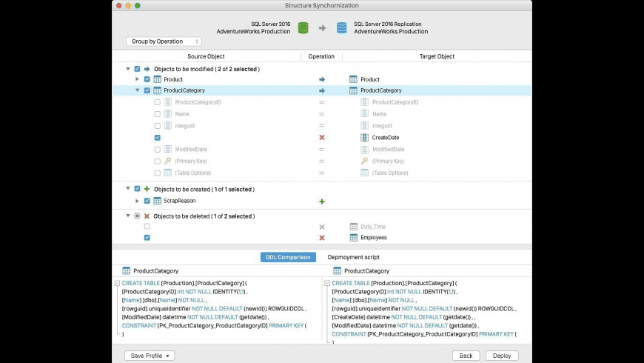Click the Deploy button
The height and width of the screenshot is (363, 644).
[x=502, y=356]
